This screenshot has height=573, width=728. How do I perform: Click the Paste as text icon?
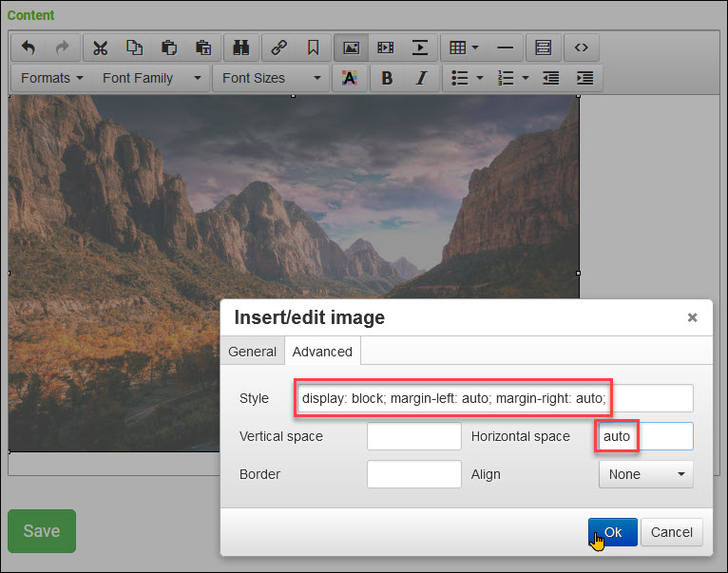click(x=203, y=48)
